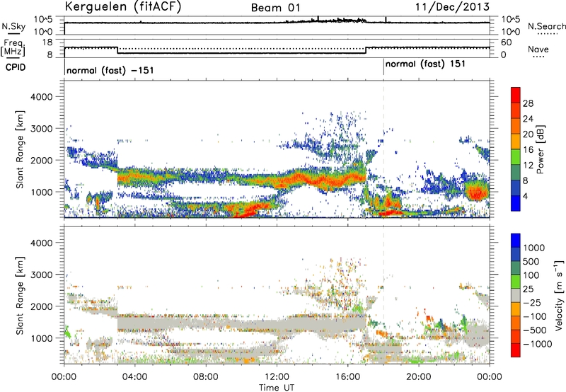Click the "1000" tick on the Velocity color bar
The image size is (566, 392).
coord(534,248)
